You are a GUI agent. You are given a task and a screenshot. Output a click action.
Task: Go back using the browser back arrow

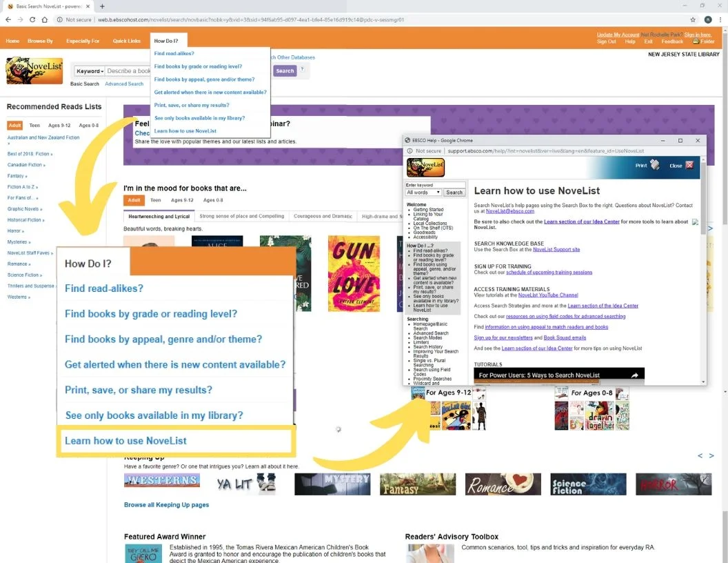click(x=8, y=19)
